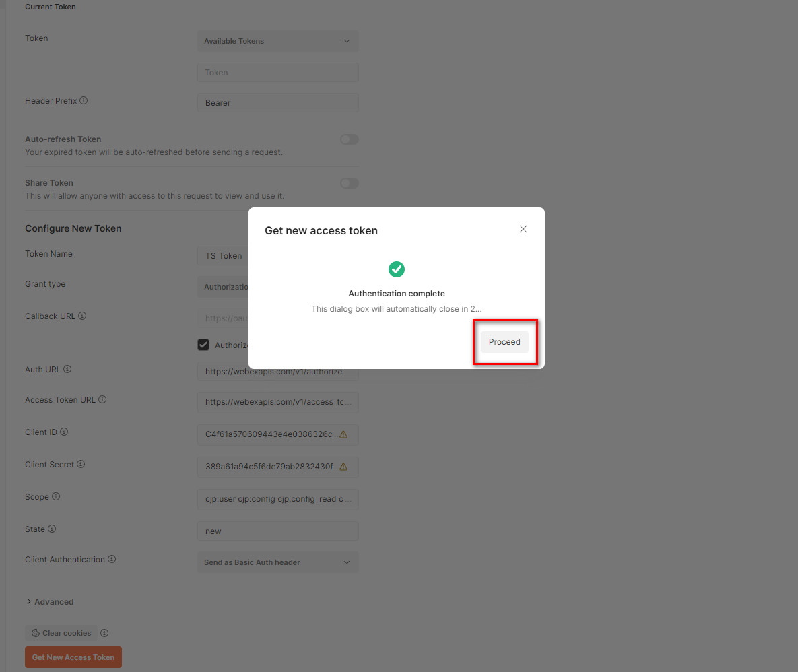Click the State field containing new

pyautogui.click(x=278, y=531)
